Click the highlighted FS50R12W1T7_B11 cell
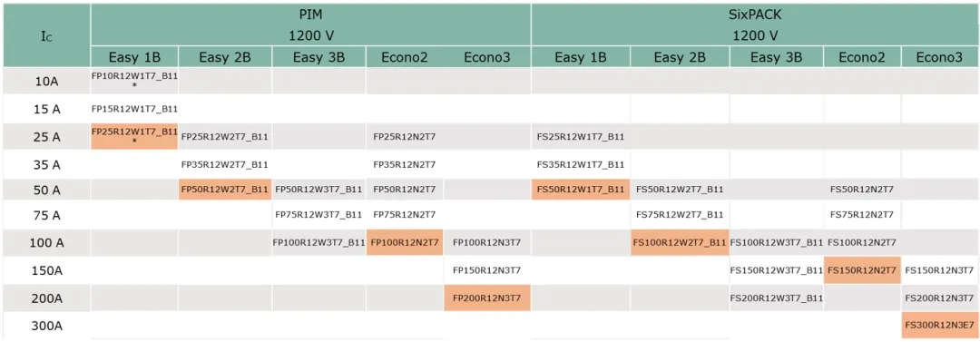This screenshot has height=342, width=980. click(x=581, y=190)
